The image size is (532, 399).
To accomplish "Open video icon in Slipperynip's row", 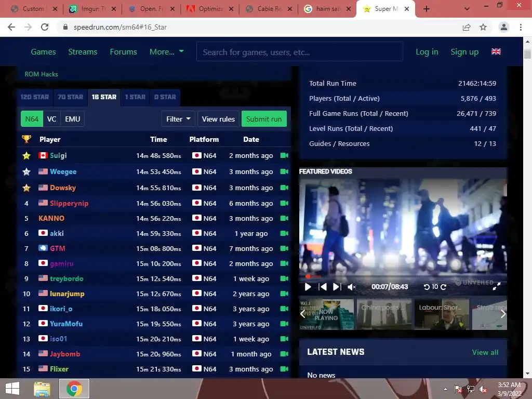I will point(284,203).
